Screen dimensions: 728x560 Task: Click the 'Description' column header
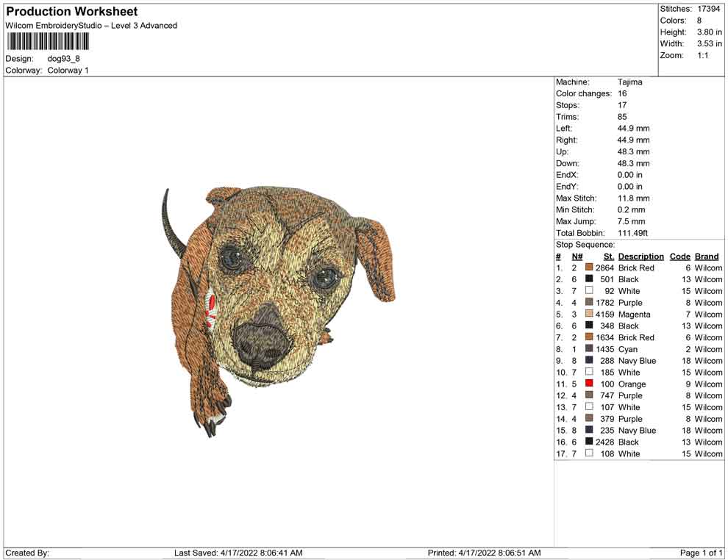(x=640, y=256)
